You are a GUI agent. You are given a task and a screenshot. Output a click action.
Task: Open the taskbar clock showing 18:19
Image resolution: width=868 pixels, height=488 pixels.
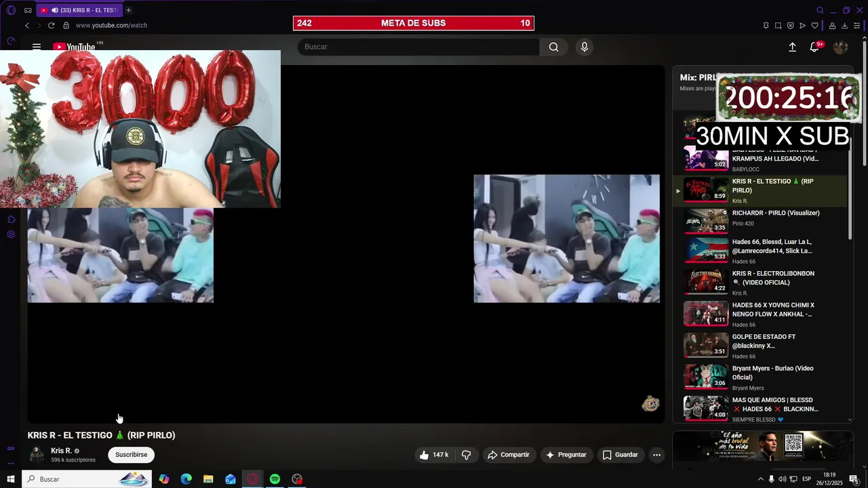pyautogui.click(x=829, y=479)
